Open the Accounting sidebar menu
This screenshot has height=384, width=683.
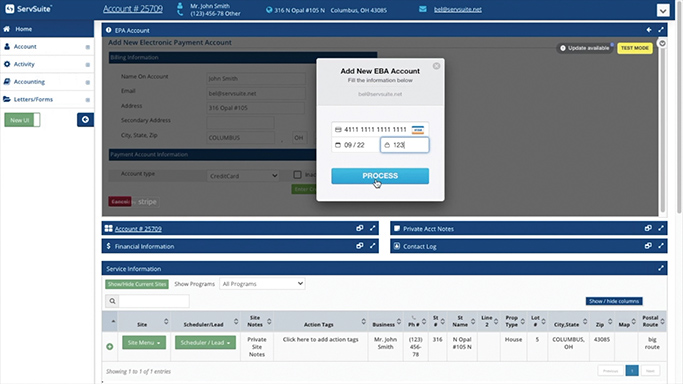click(29, 82)
